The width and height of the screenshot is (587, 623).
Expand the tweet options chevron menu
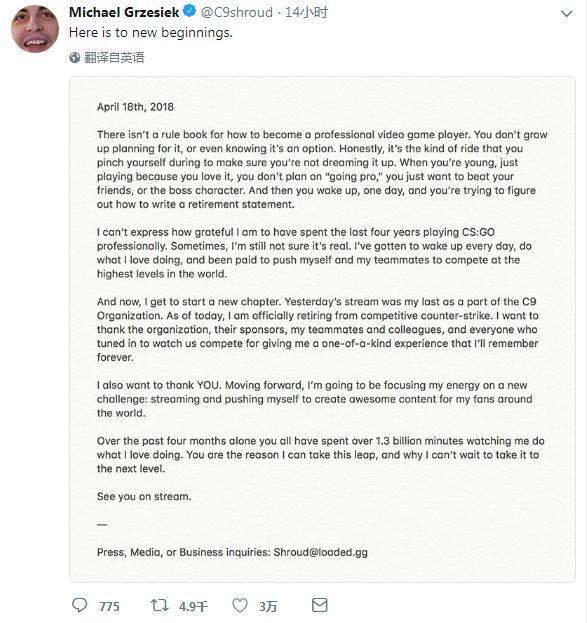(x=566, y=14)
